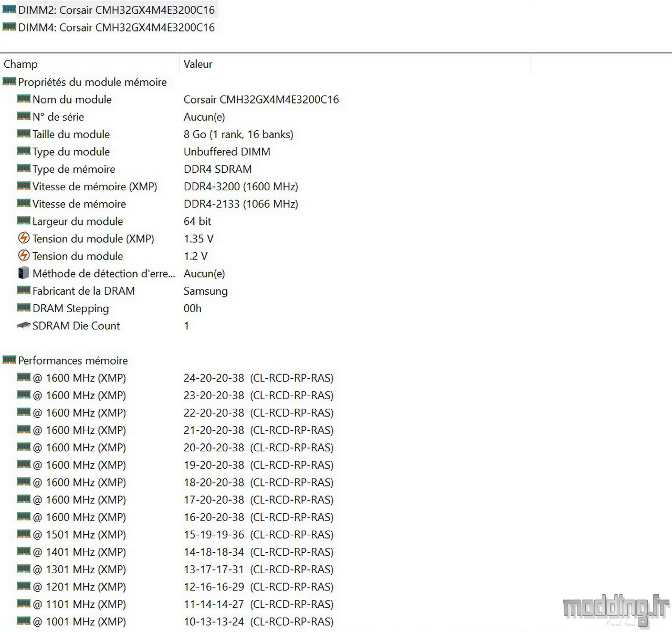Screen dimensions: 672x632
Task: Click the icon beside Fabricant de la DRAM
Action: [x=24, y=290]
